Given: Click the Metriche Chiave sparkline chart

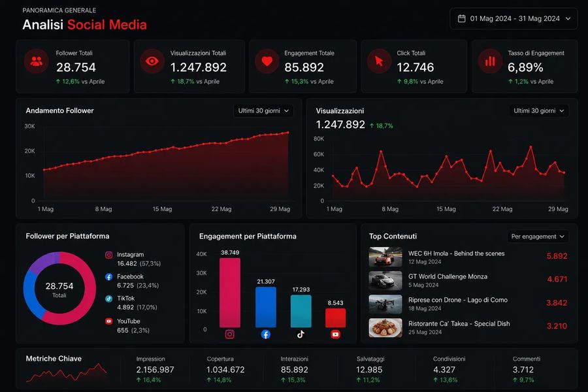Looking at the screenshot, I should pyautogui.click(x=67, y=372).
